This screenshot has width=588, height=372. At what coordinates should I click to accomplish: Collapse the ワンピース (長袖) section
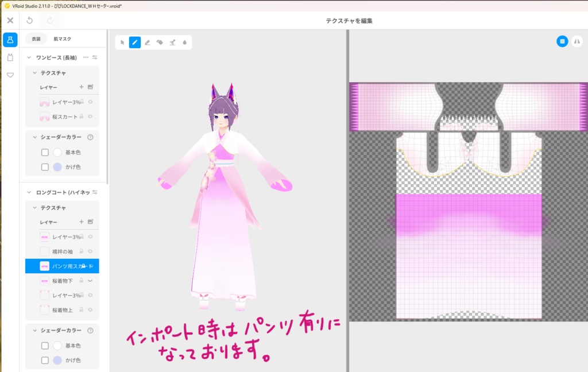point(29,57)
